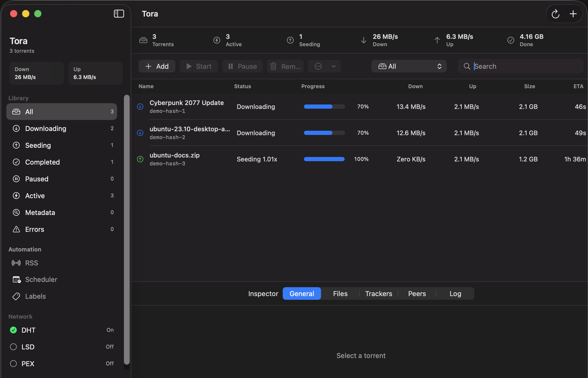This screenshot has height=378, width=588.
Task: Sort by the Name column header
Action: click(146, 86)
